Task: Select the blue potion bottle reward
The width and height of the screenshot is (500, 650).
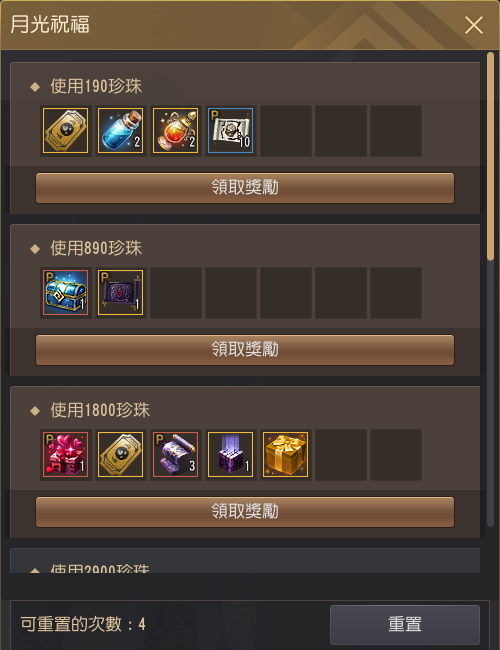Action: (x=121, y=131)
